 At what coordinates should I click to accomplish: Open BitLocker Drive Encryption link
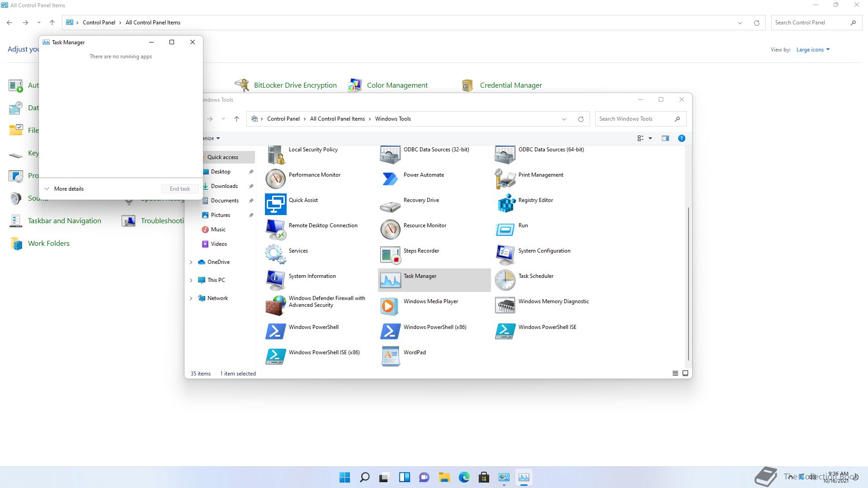(x=295, y=85)
